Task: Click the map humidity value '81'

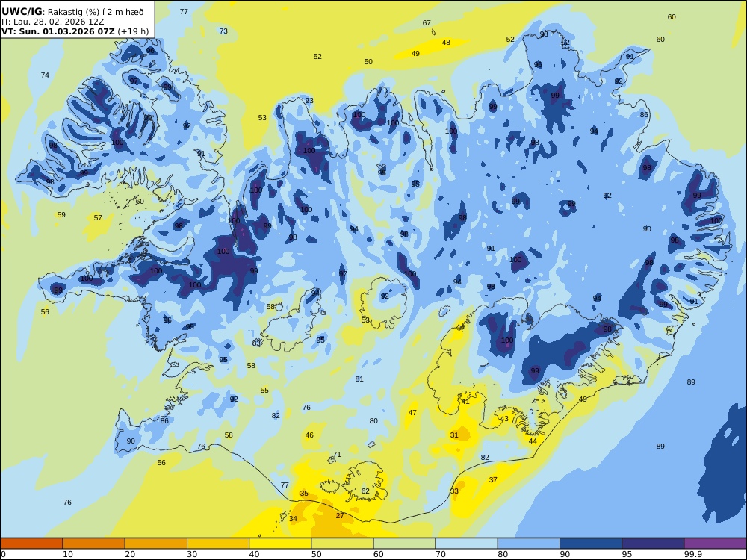Action: coord(360,379)
